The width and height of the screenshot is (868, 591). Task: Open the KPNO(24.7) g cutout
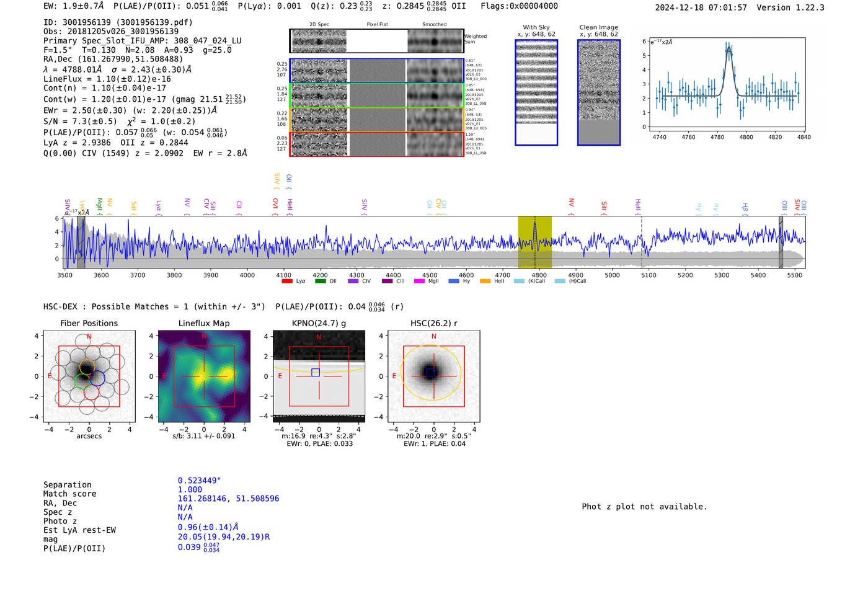[x=319, y=376]
